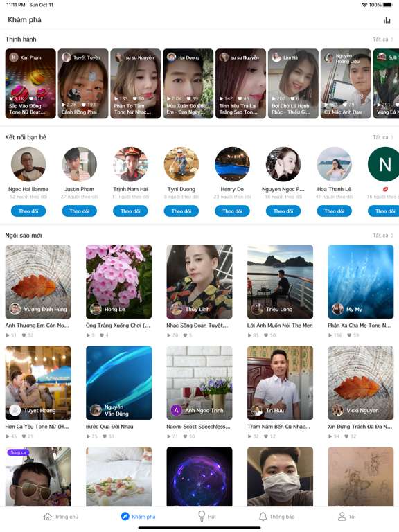Tap My My's small avatar
399x532 pixels.
tap(337, 309)
